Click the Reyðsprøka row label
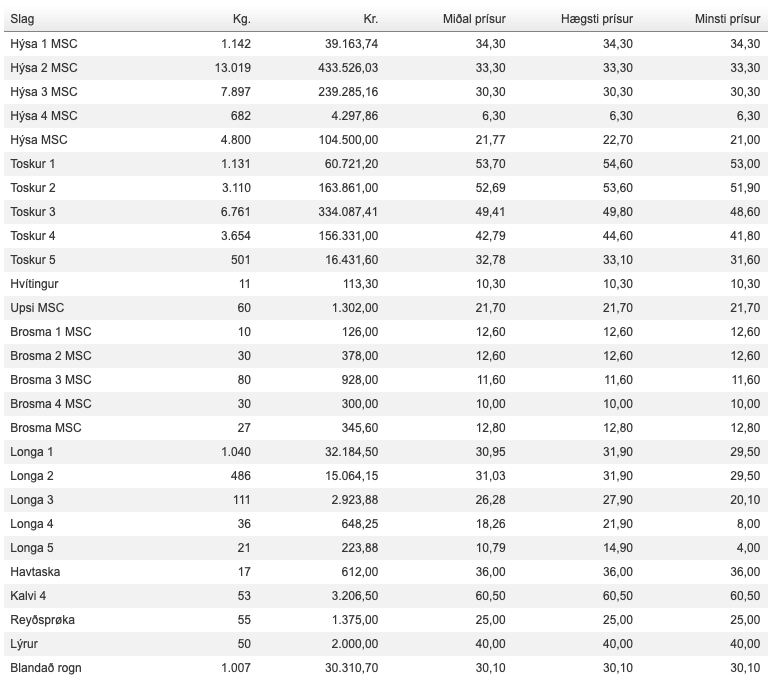This screenshot has height=688, width=777. [42, 620]
